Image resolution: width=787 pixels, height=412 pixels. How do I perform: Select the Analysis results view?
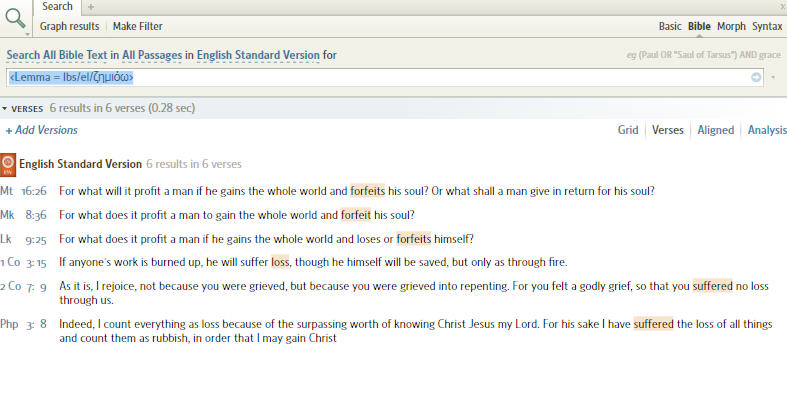[x=767, y=130]
